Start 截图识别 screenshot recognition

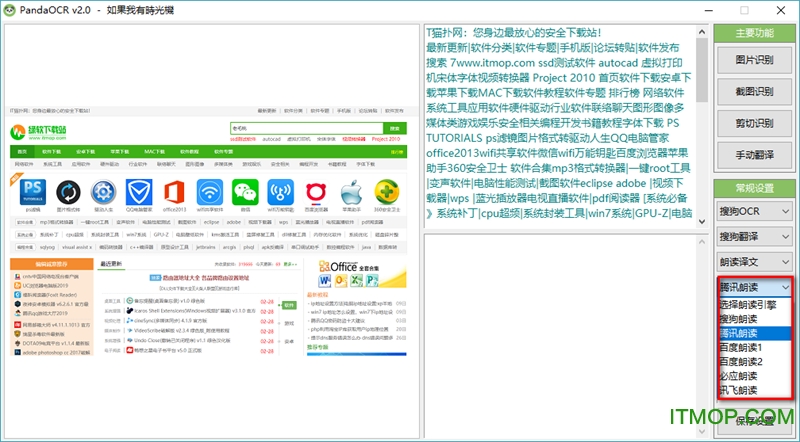pyautogui.click(x=754, y=91)
